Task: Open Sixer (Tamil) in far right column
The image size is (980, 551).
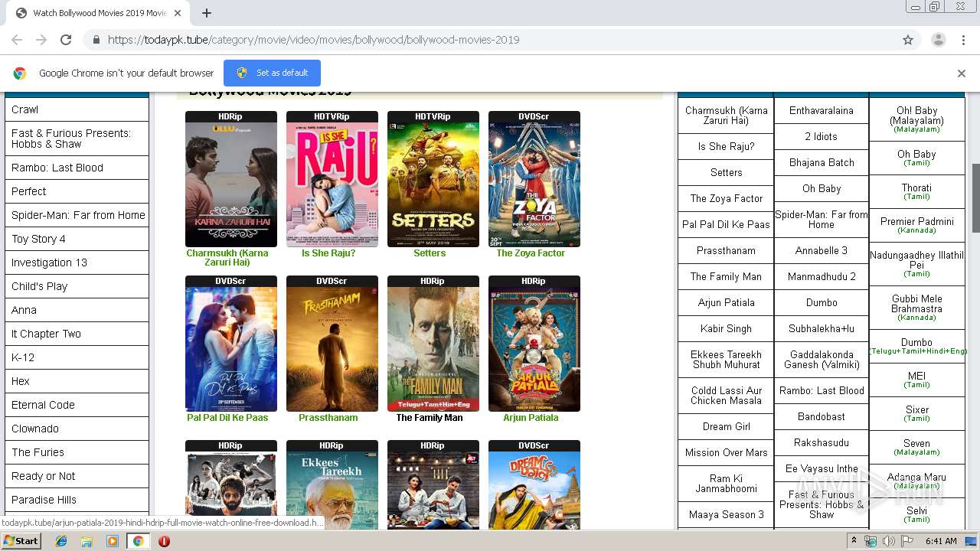Action: (916, 413)
